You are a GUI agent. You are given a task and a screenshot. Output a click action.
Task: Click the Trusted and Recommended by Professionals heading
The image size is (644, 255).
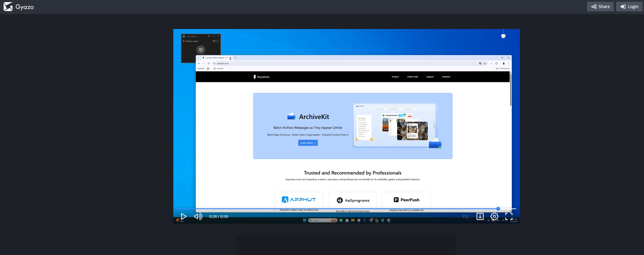coord(353,173)
